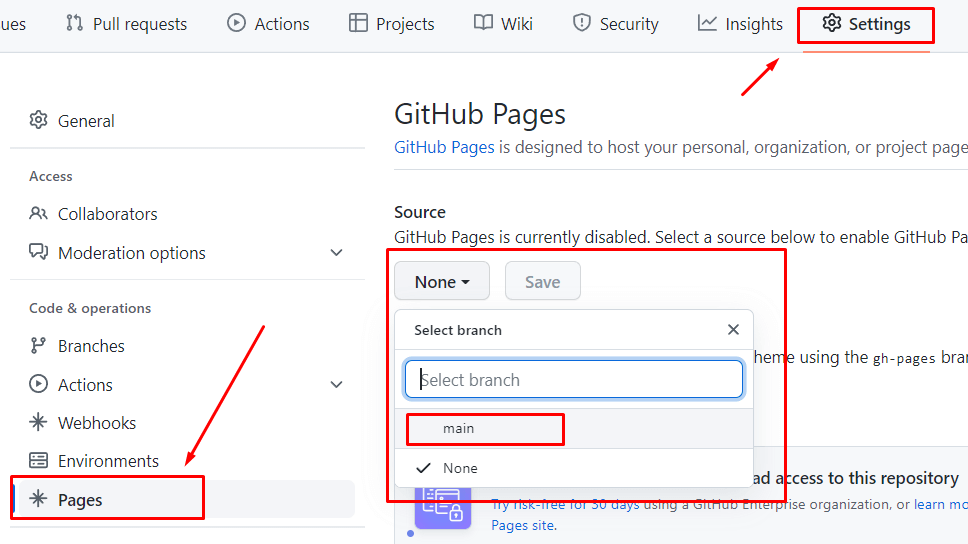Open Collaborators in the sidebar
This screenshot has width=968, height=544.
click(185, 214)
